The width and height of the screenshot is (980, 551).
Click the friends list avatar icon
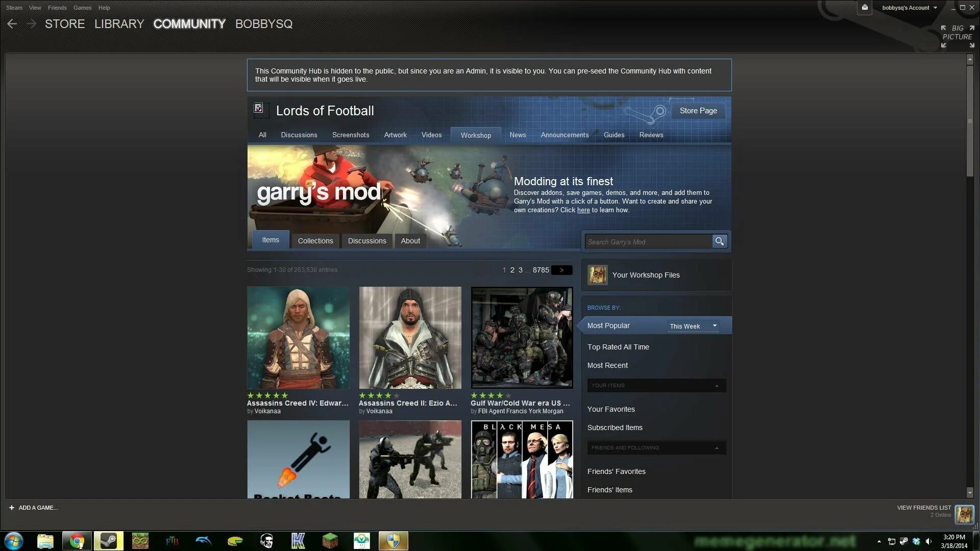[x=964, y=514]
